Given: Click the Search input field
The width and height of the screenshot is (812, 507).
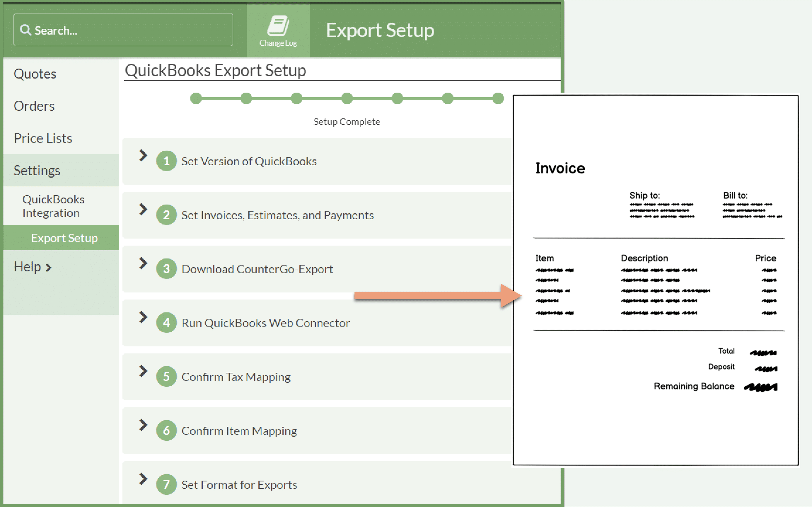Looking at the screenshot, I should (123, 30).
